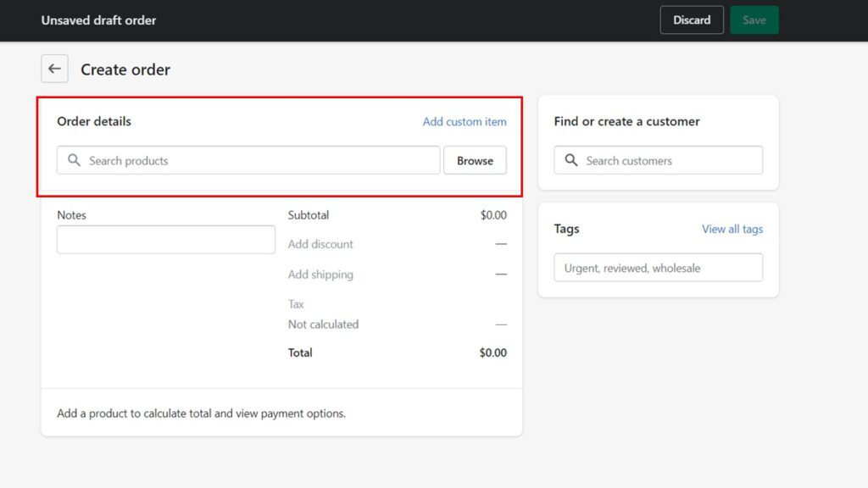
Task: Click the Notes input field
Action: 165,240
